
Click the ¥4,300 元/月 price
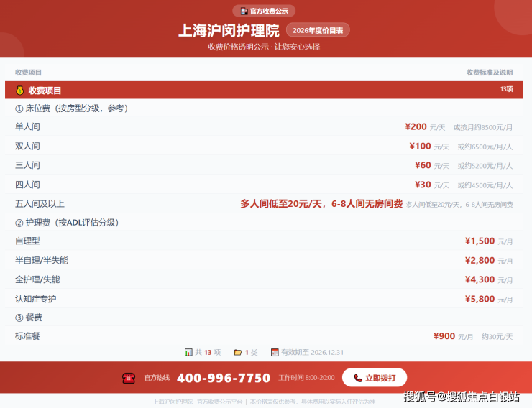pyautogui.click(x=489, y=279)
